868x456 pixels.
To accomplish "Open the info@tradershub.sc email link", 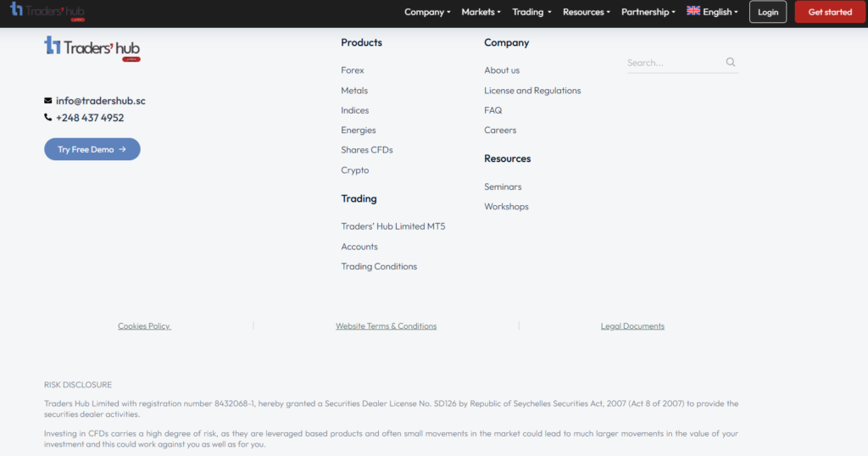I will click(x=101, y=101).
